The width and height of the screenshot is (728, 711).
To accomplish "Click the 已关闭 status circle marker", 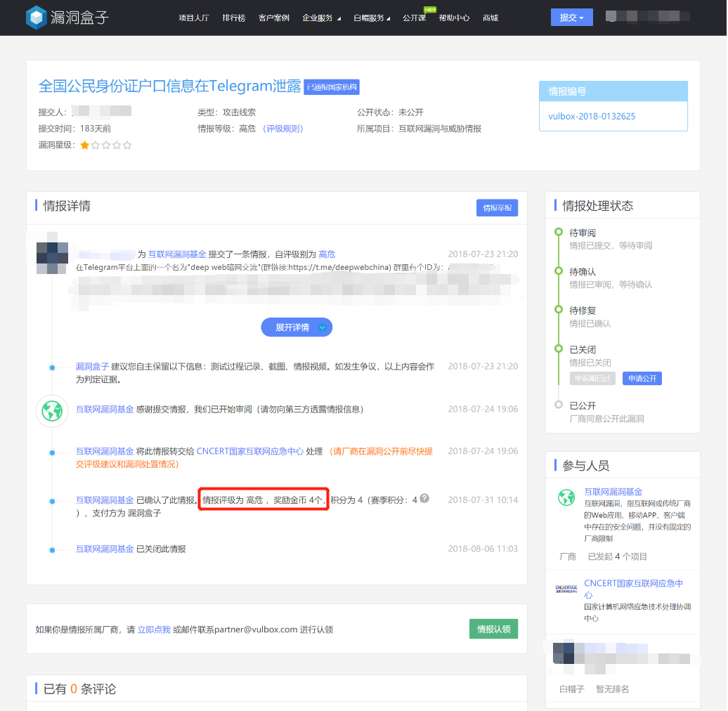I will click(559, 349).
